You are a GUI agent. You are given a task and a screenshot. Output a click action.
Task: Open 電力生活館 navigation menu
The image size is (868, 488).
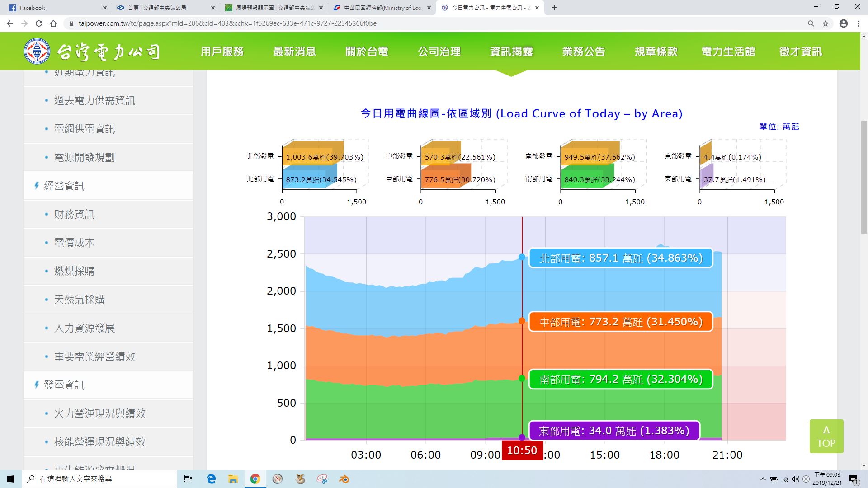[x=728, y=52]
